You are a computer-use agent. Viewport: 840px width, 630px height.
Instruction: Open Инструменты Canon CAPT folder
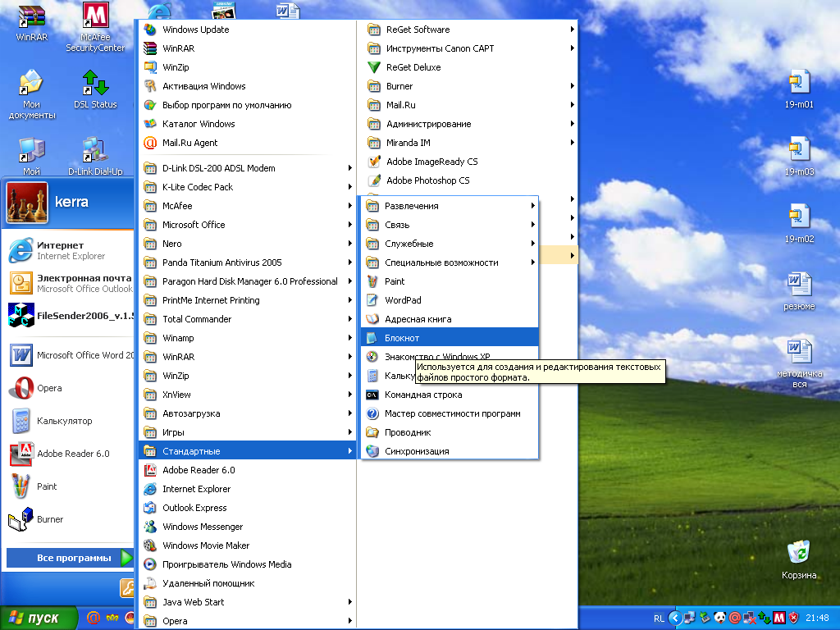pos(467,48)
